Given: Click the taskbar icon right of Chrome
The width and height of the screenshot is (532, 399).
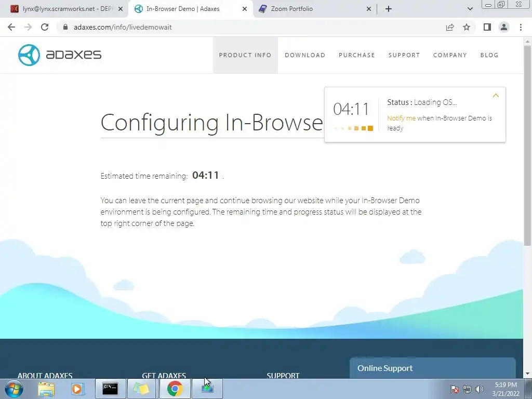Looking at the screenshot, I should 207,389.
